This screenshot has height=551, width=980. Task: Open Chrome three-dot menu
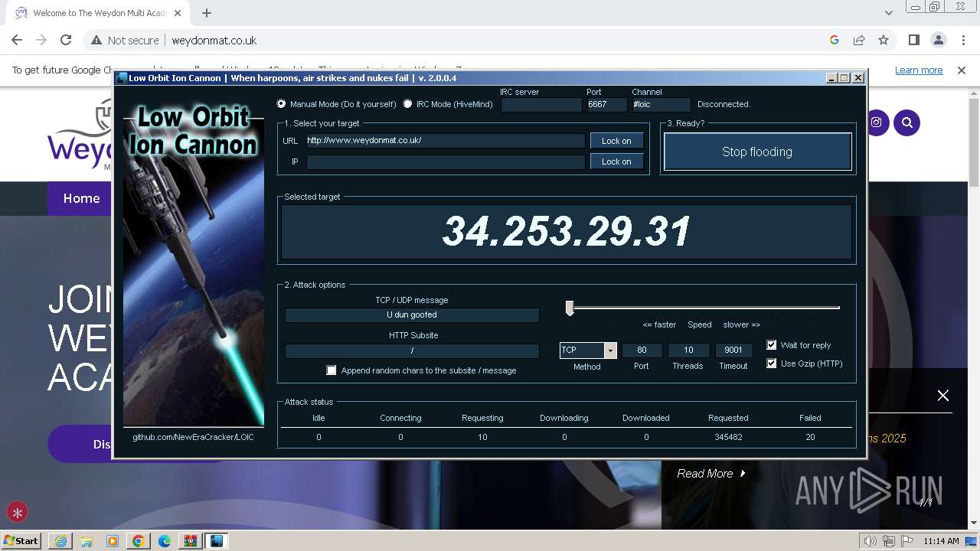[x=962, y=41]
